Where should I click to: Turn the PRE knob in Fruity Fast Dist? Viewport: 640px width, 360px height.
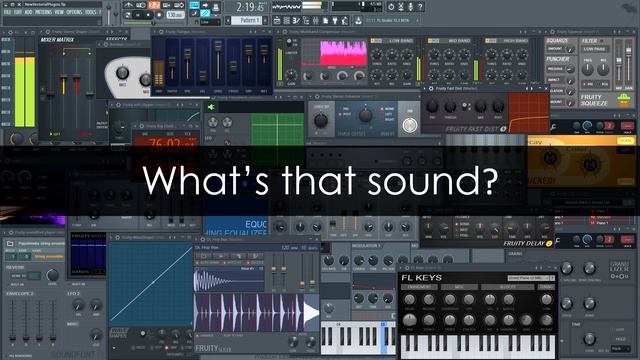point(432,107)
